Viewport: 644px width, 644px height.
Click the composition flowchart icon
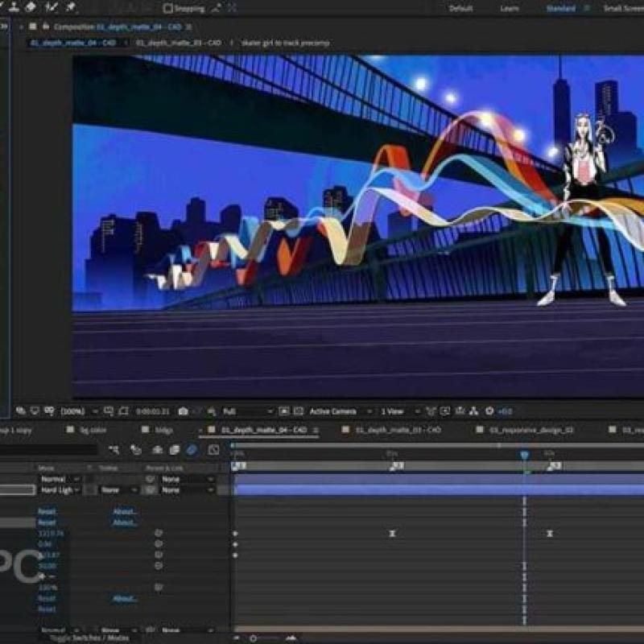click(474, 411)
